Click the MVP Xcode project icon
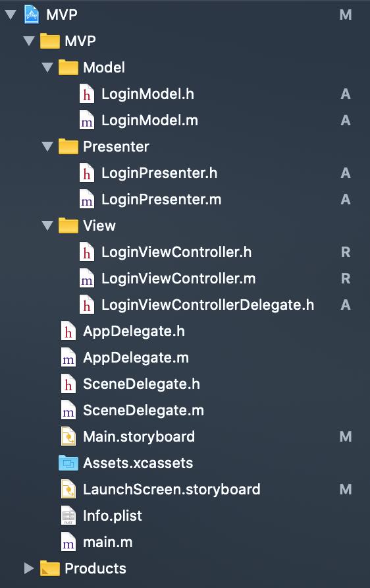The width and height of the screenshot is (370, 588). pos(32,15)
